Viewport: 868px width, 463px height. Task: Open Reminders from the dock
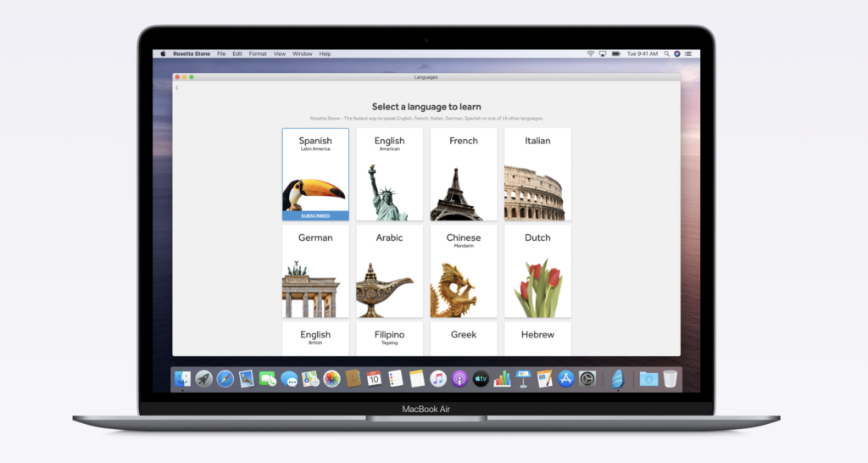click(395, 379)
